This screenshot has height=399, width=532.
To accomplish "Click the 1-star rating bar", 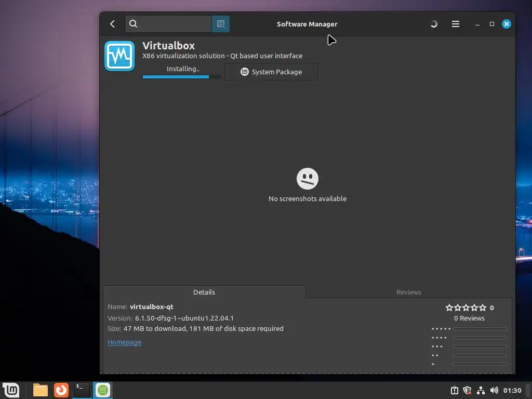I will (x=480, y=364).
